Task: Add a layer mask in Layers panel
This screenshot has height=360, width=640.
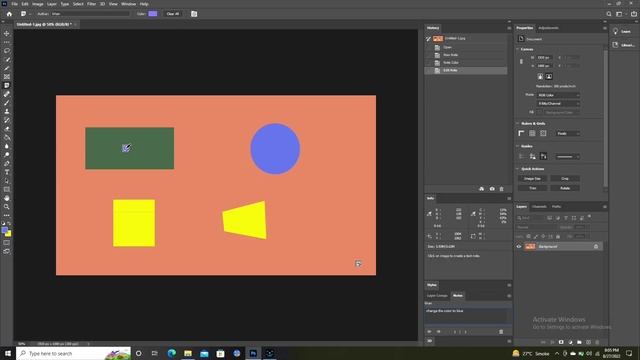Action: (561, 342)
